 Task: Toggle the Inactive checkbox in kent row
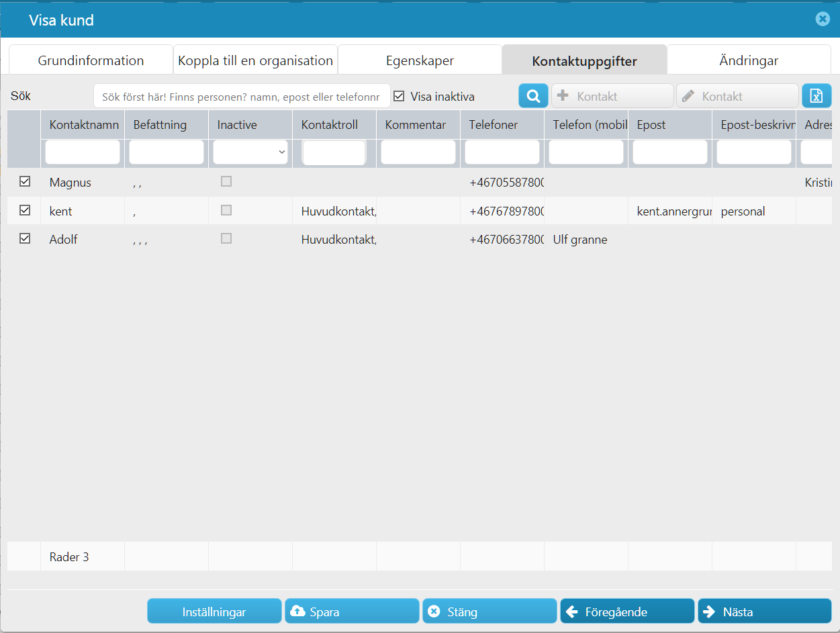point(226,210)
